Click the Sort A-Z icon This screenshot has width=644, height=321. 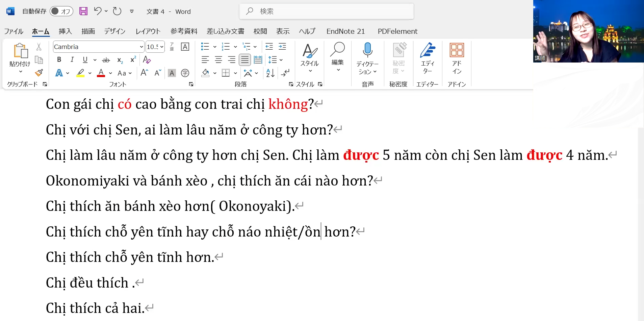[x=271, y=73]
